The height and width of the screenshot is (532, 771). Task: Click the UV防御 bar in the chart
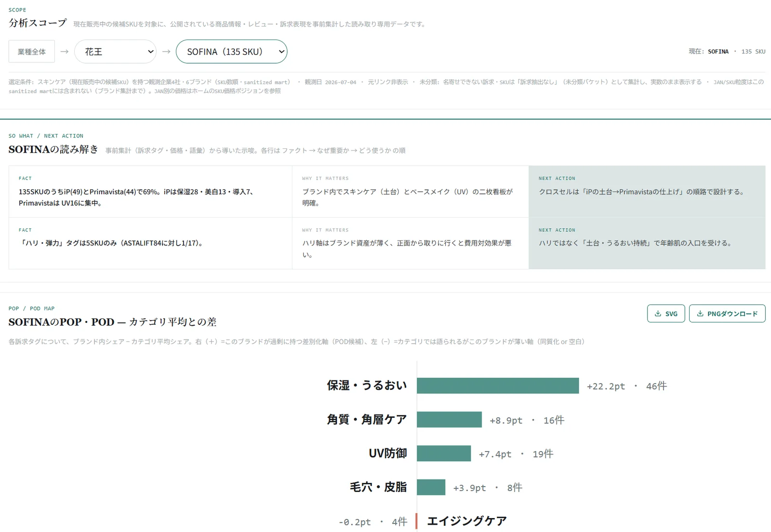[444, 453]
